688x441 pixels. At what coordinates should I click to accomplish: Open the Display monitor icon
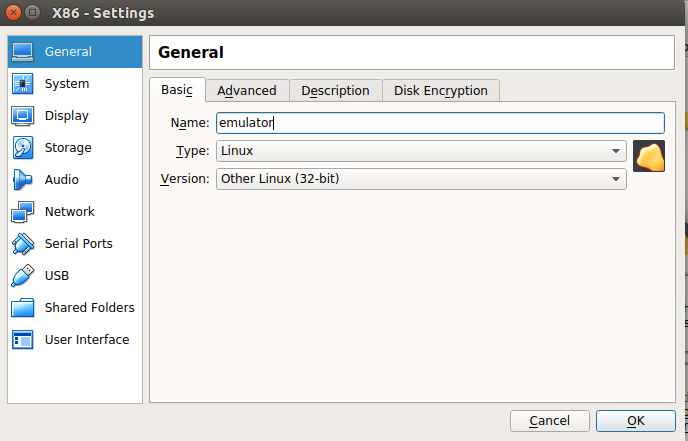pos(23,116)
